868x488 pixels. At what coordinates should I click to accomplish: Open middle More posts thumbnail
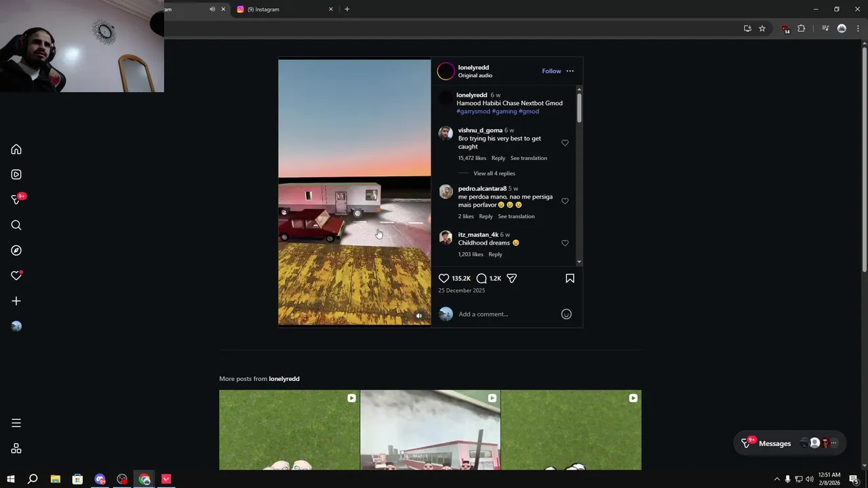pos(430,430)
